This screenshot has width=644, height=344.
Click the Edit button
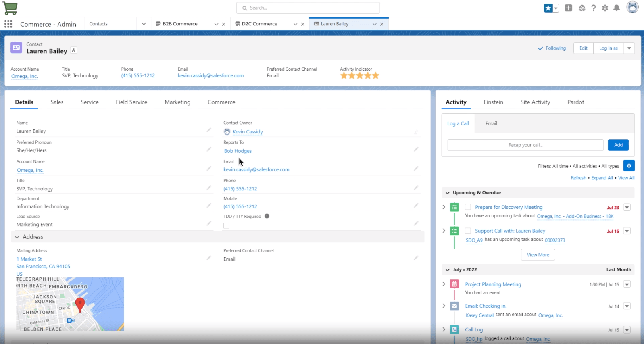coord(584,48)
